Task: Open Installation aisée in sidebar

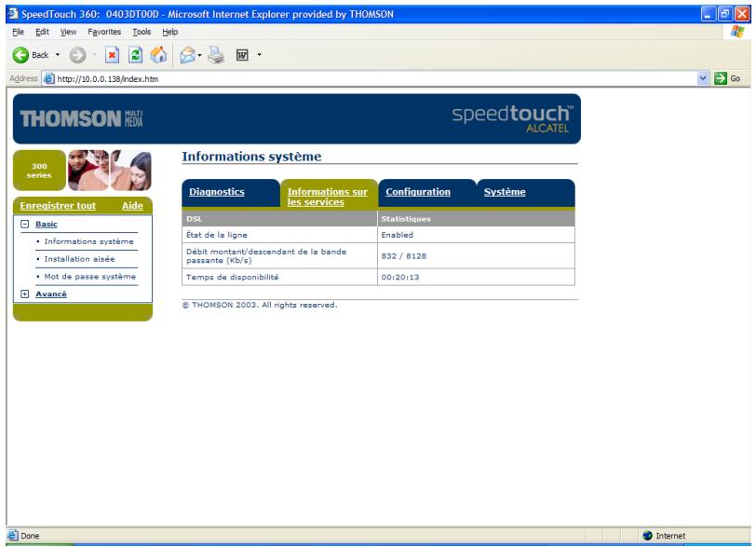Action: 79,259
